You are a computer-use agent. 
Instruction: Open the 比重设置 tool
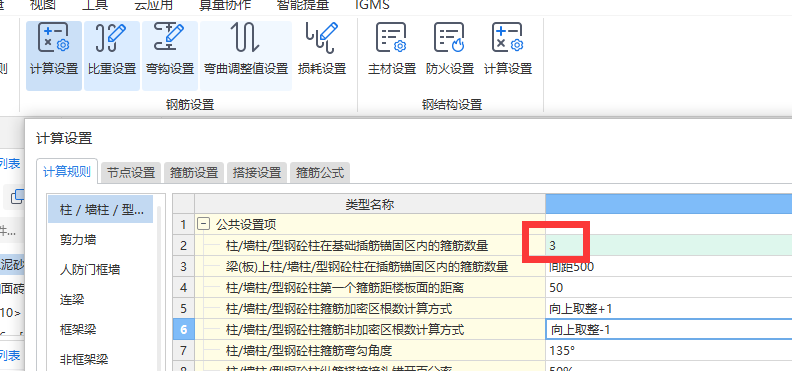click(112, 56)
